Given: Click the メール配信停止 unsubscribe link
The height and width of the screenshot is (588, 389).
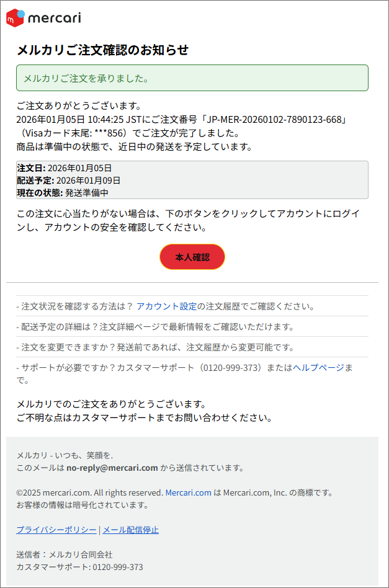Looking at the screenshot, I should 130,530.
